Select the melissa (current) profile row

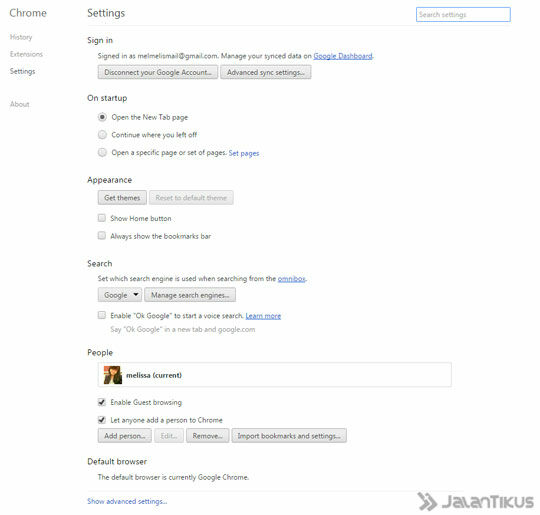pos(274,375)
